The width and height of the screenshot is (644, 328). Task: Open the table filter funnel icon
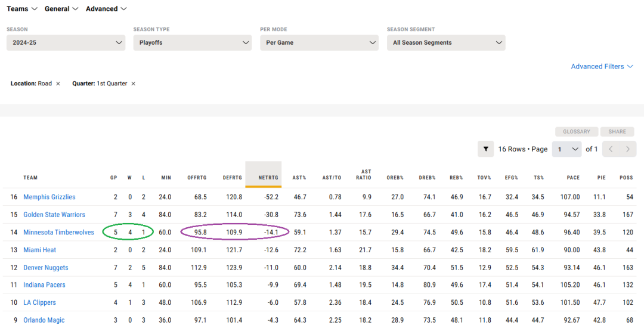tap(485, 149)
